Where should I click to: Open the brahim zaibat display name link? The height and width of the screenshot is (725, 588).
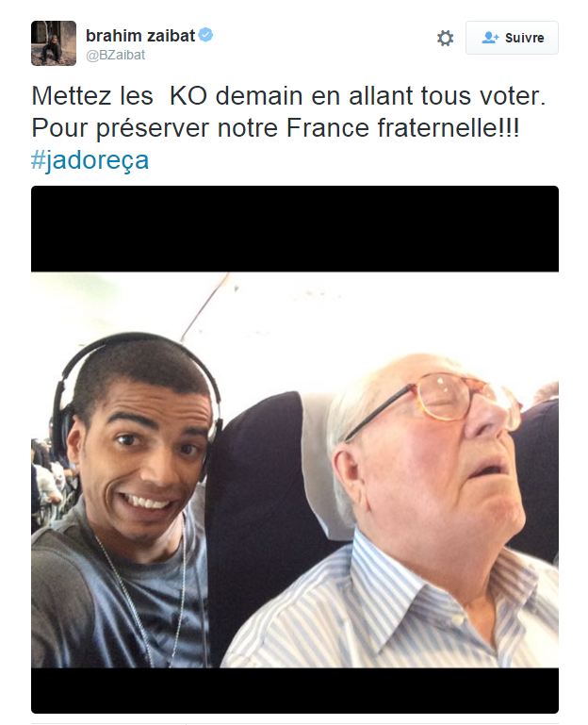tap(140, 36)
